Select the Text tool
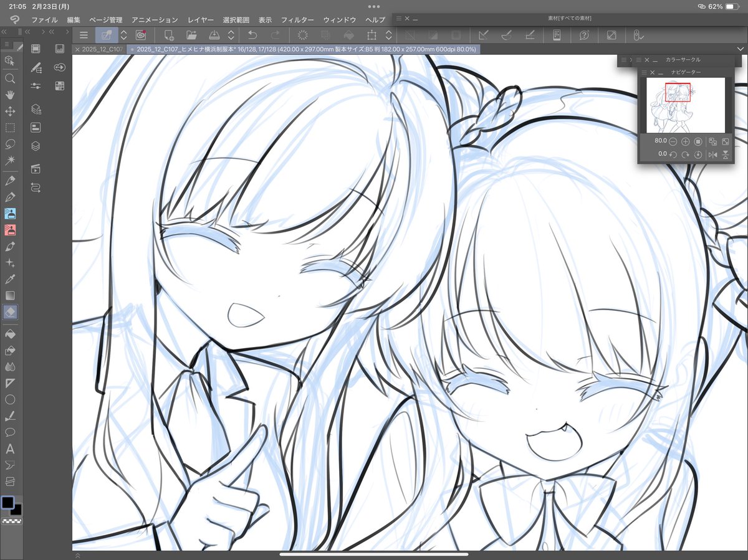This screenshot has width=748, height=560. (x=10, y=448)
